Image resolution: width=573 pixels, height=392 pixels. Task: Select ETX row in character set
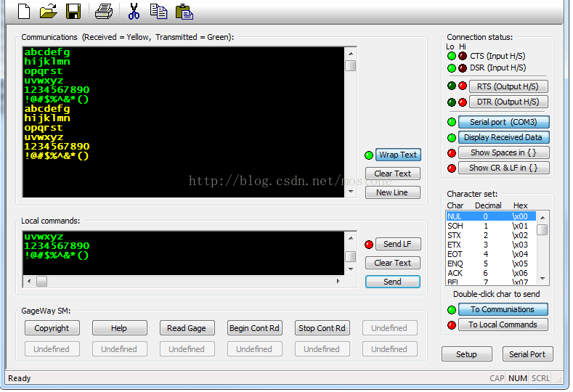pyautogui.click(x=491, y=245)
